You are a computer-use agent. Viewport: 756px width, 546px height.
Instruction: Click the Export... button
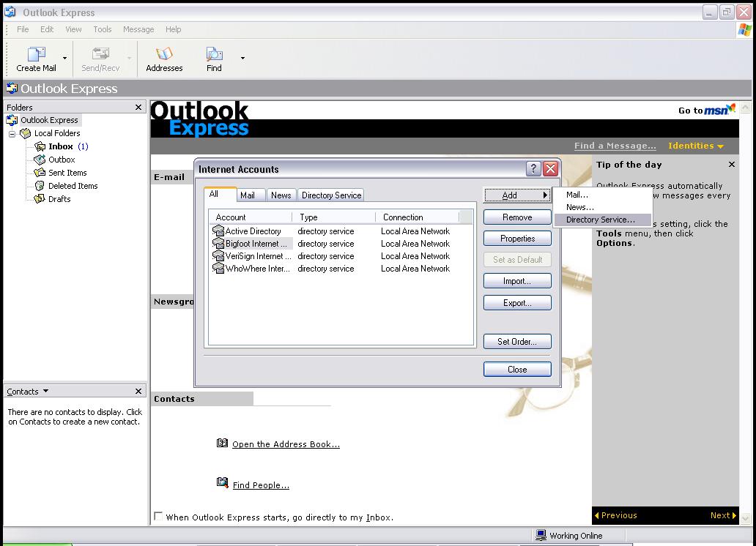tap(517, 302)
